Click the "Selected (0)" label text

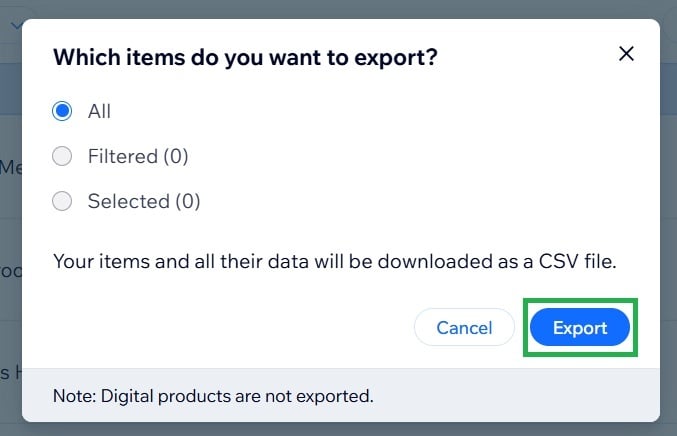pyautogui.click(x=144, y=201)
